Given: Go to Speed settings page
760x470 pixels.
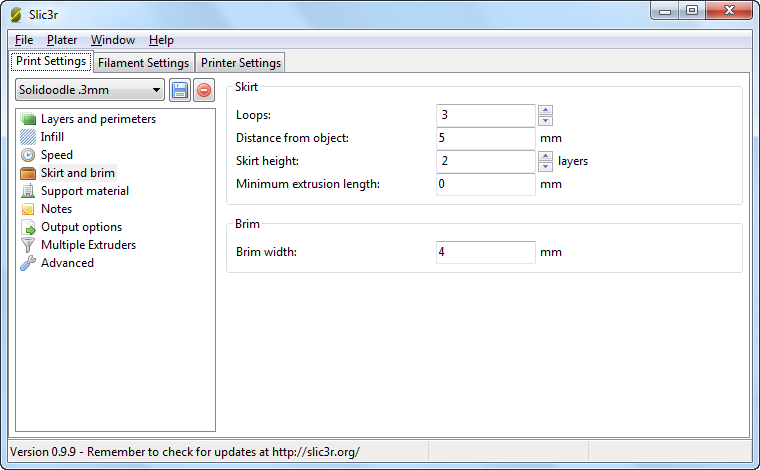Looking at the screenshot, I should point(56,155).
